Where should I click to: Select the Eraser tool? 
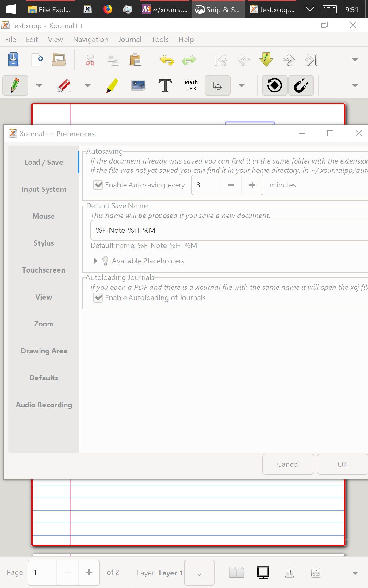[x=64, y=85]
